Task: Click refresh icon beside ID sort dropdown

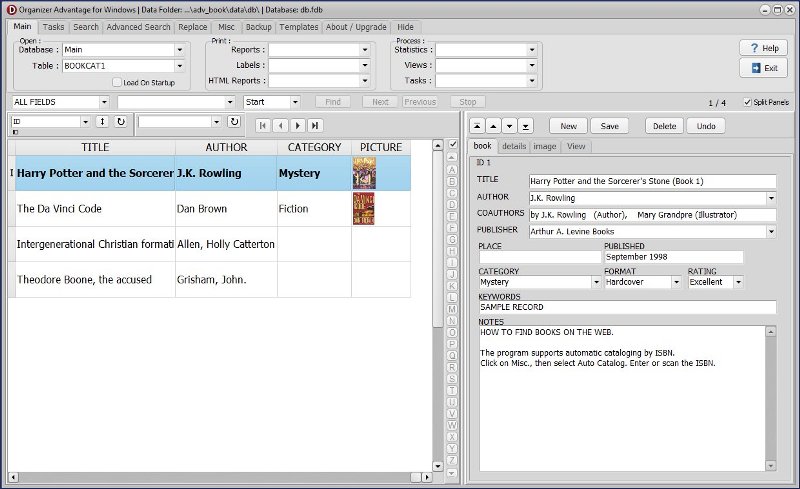Action: pyautogui.click(x=120, y=122)
